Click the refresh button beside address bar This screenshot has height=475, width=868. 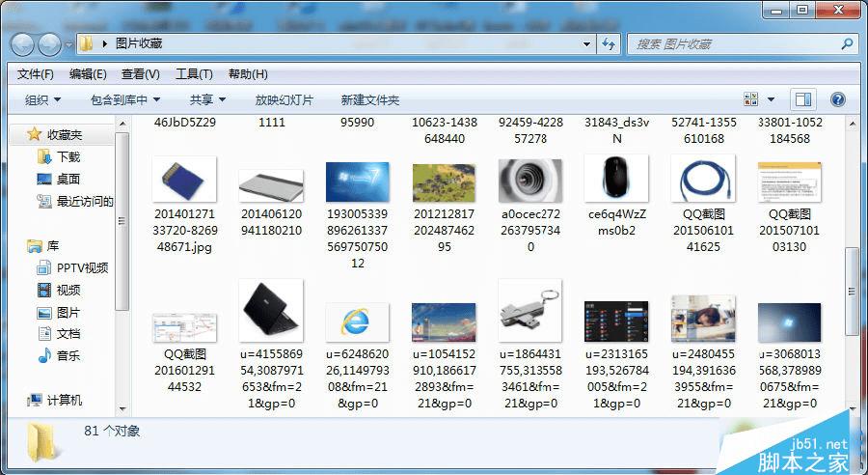pyautogui.click(x=609, y=43)
